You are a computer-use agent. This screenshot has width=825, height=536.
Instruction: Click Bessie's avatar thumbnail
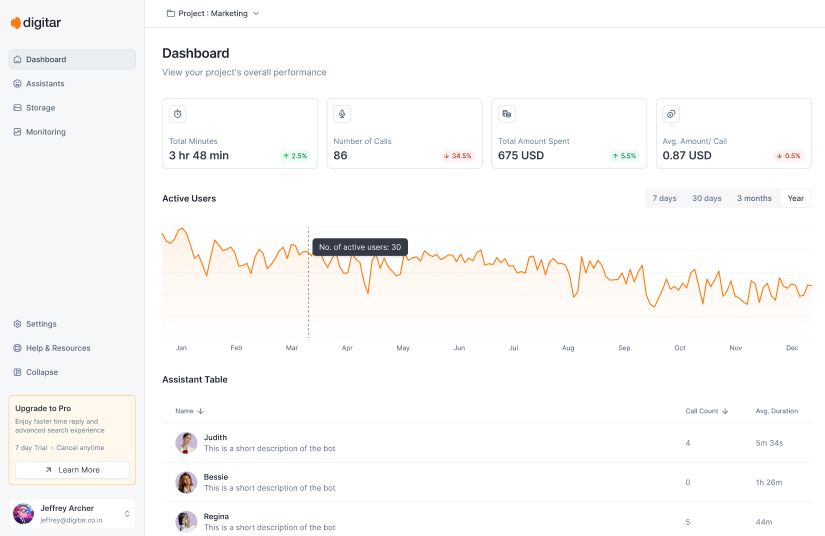[x=186, y=482]
